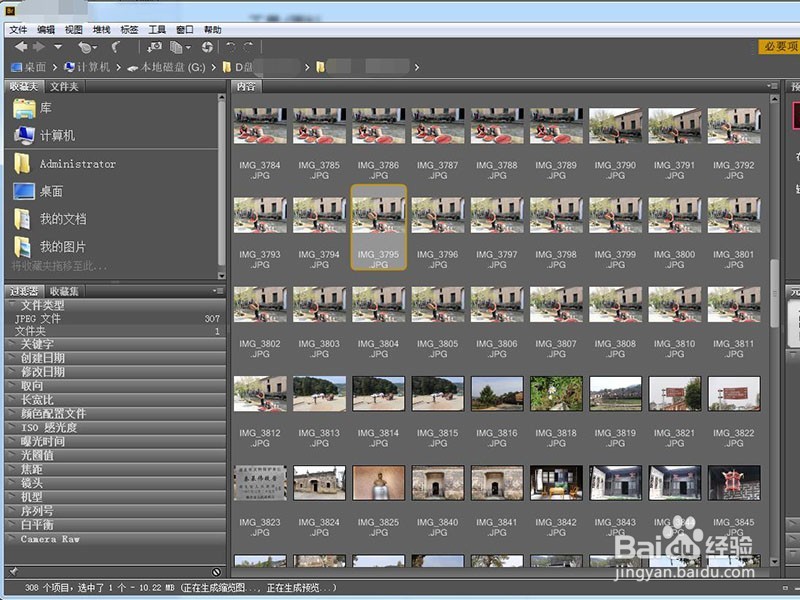This screenshot has width=800, height=600.
Task: Go forward with the right arrow button
Action: point(39,47)
